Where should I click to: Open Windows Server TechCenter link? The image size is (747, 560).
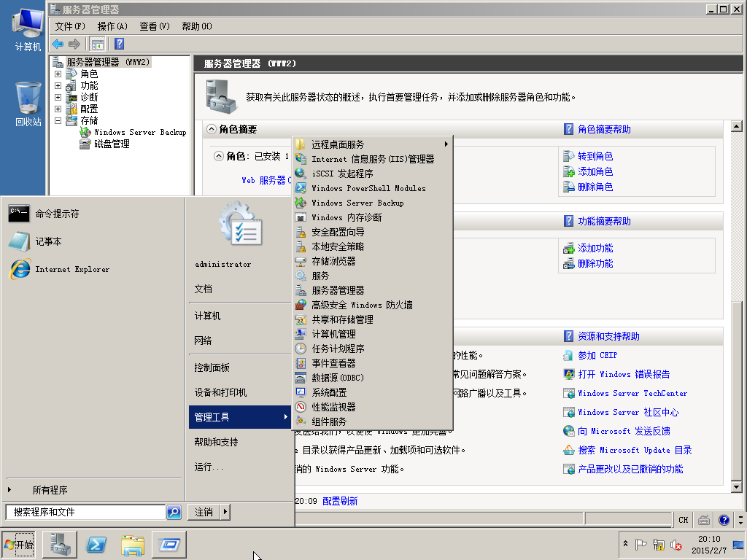point(632,393)
